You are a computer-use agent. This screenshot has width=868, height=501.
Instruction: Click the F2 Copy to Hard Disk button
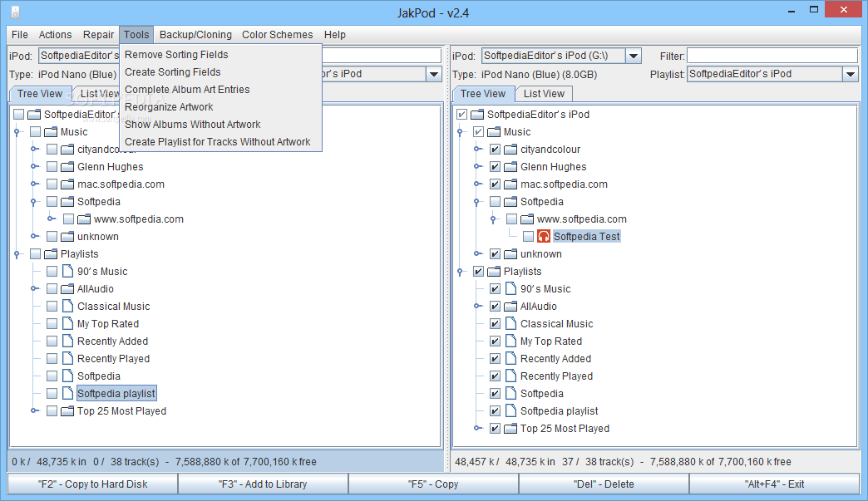click(x=92, y=484)
